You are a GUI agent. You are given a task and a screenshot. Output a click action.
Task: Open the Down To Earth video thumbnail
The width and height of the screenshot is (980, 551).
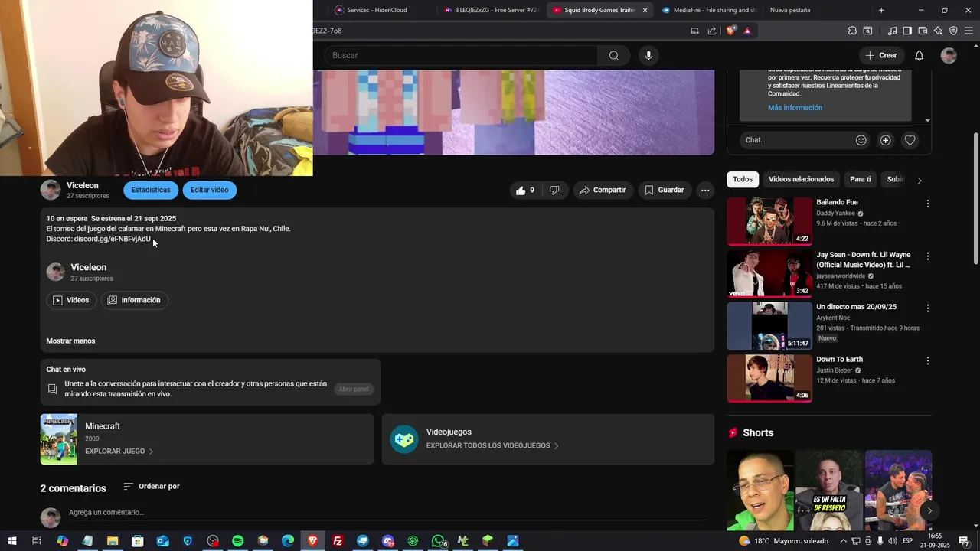pyautogui.click(x=769, y=378)
